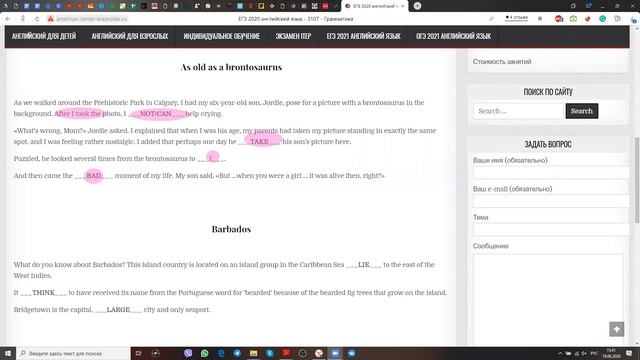Viewport: 640px width, 360px height.
Task: Open a new browser tab with the plus button
Action: [417, 6]
